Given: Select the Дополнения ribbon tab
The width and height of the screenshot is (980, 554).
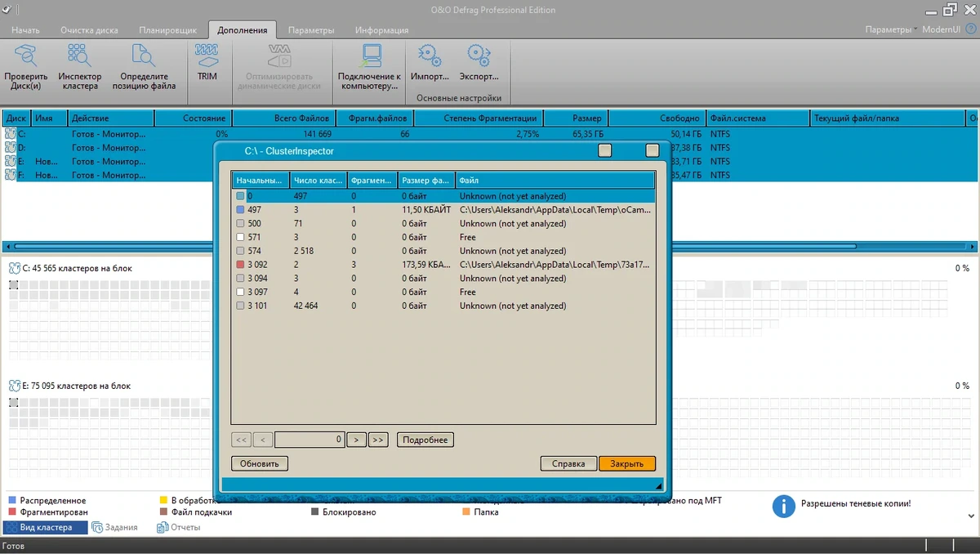Looking at the screenshot, I should [243, 30].
